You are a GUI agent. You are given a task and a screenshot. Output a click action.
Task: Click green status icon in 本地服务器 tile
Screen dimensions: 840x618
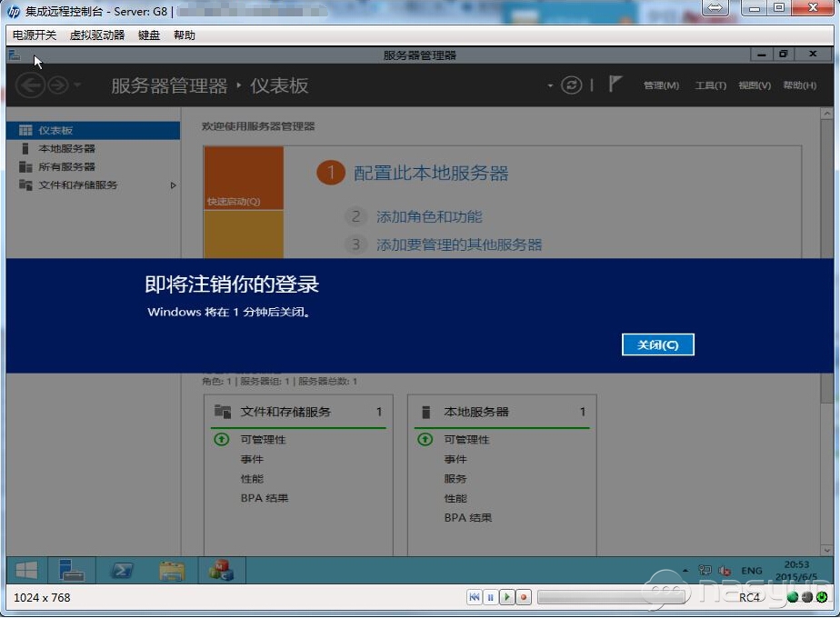click(425, 439)
